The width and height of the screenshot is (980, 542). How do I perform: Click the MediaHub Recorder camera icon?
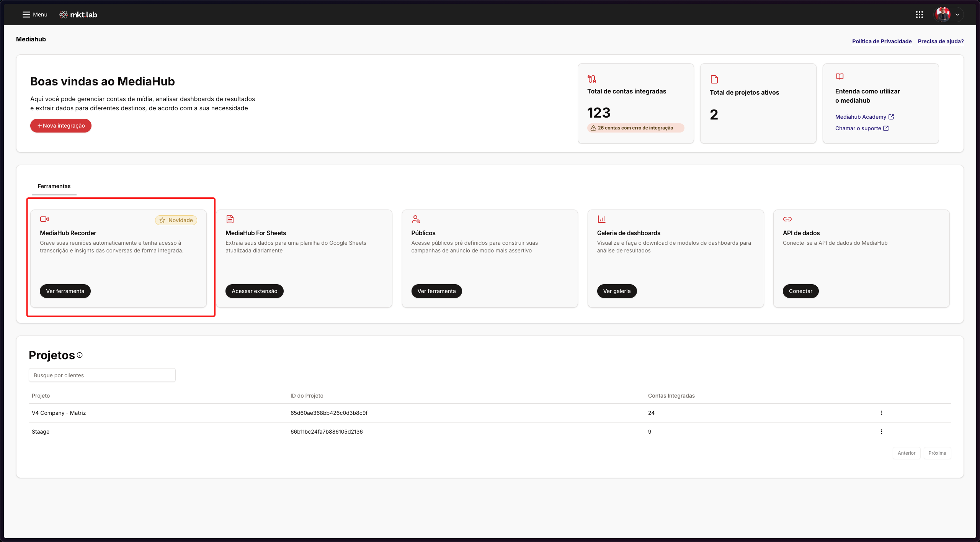coord(44,219)
